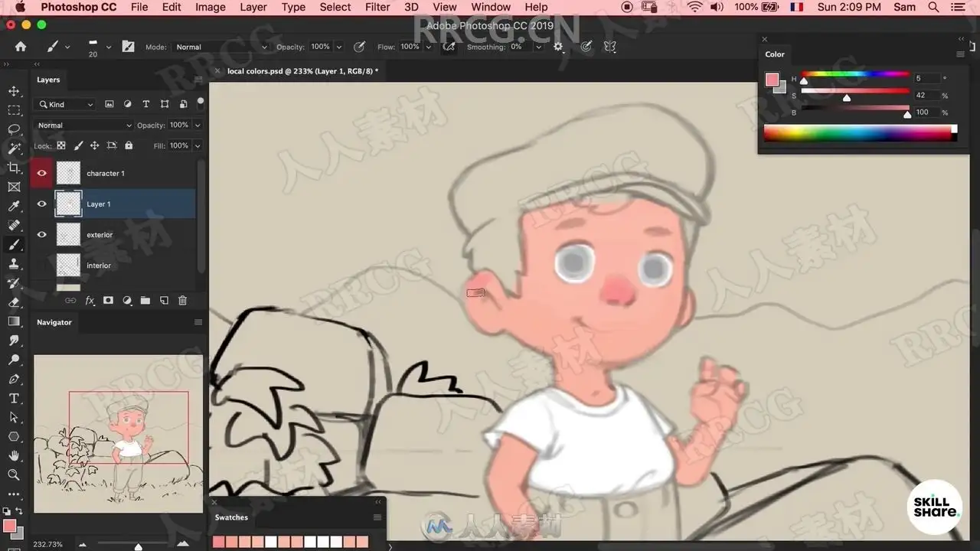Screen dimensions: 980x551
Task: Toggle symmetry paint options butterfly
Action: tap(610, 47)
